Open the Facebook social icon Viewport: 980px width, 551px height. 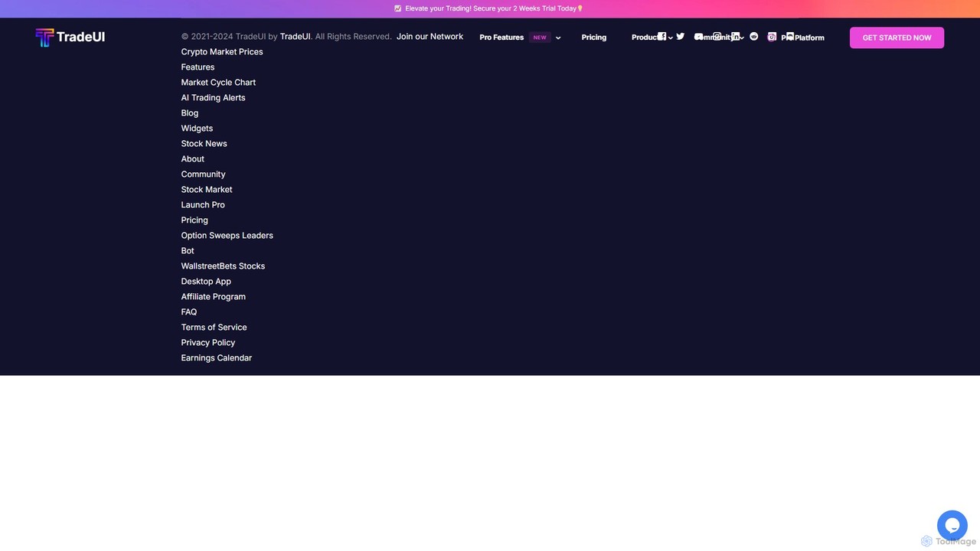pos(662,37)
